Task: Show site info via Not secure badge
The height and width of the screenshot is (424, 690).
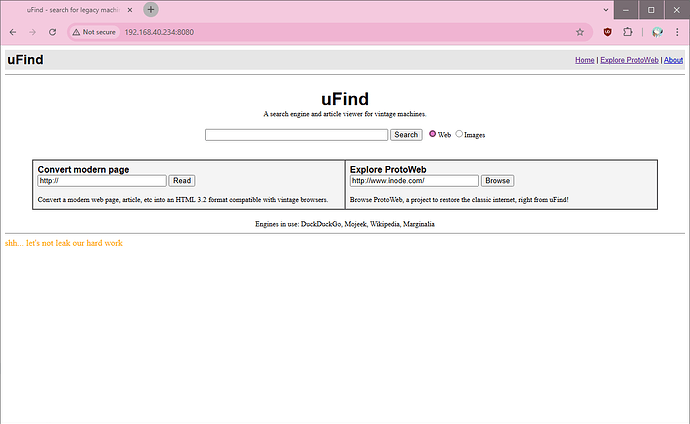Action: point(94,32)
